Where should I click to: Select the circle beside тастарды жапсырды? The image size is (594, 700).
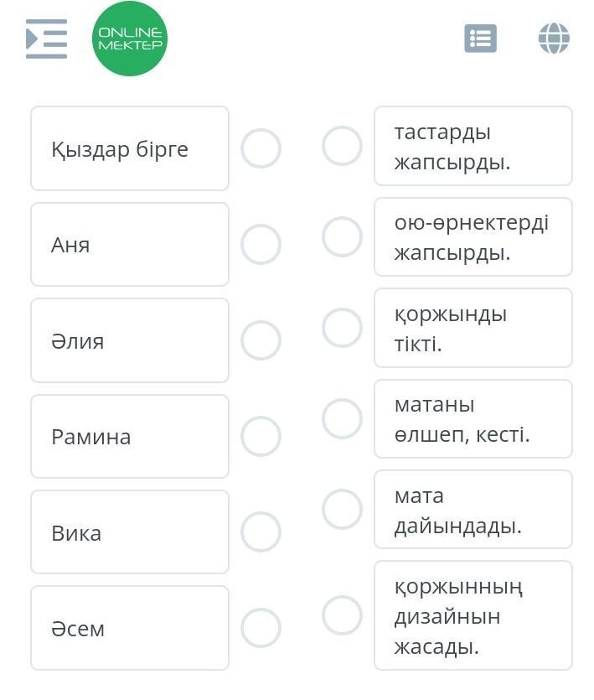(x=342, y=146)
